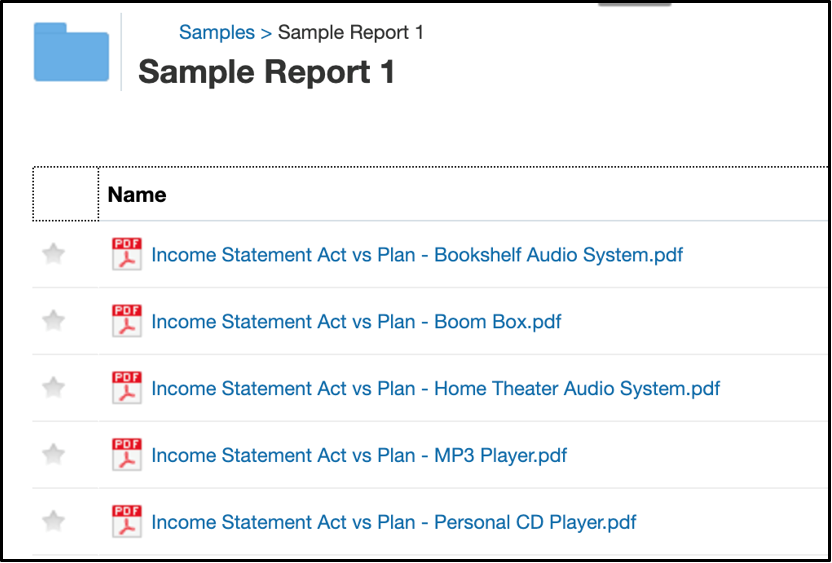Star the Home Theater Audio System report
832x563 pixels.
click(54, 388)
